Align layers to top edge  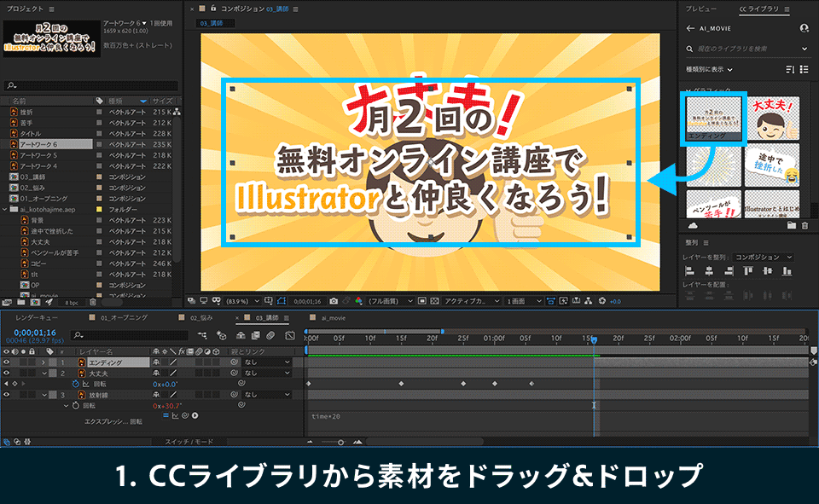click(748, 270)
